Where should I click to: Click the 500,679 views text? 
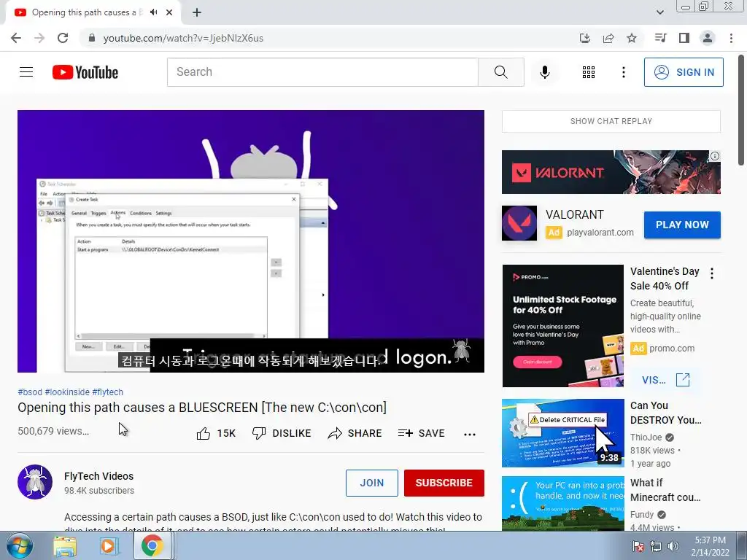point(53,431)
